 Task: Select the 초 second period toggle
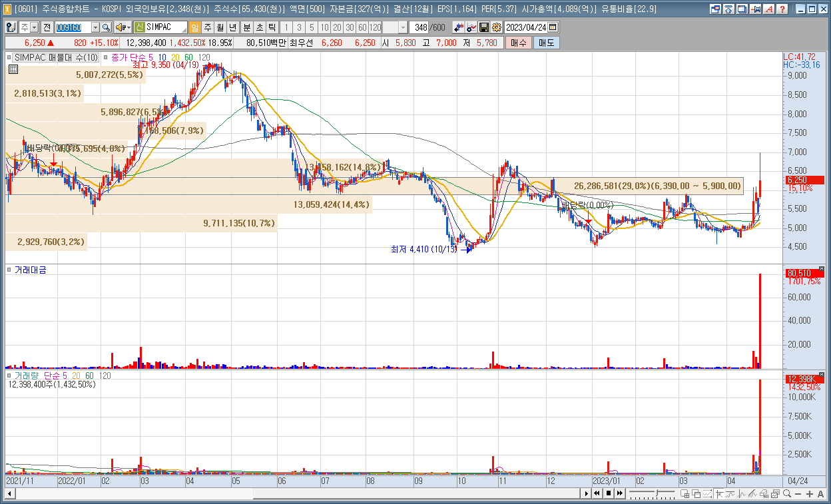(260, 27)
